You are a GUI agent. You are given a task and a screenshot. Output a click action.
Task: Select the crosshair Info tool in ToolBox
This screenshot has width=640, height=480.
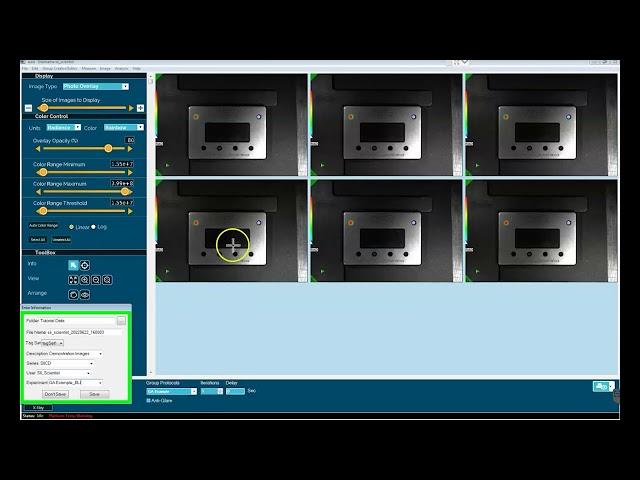[x=85, y=265]
